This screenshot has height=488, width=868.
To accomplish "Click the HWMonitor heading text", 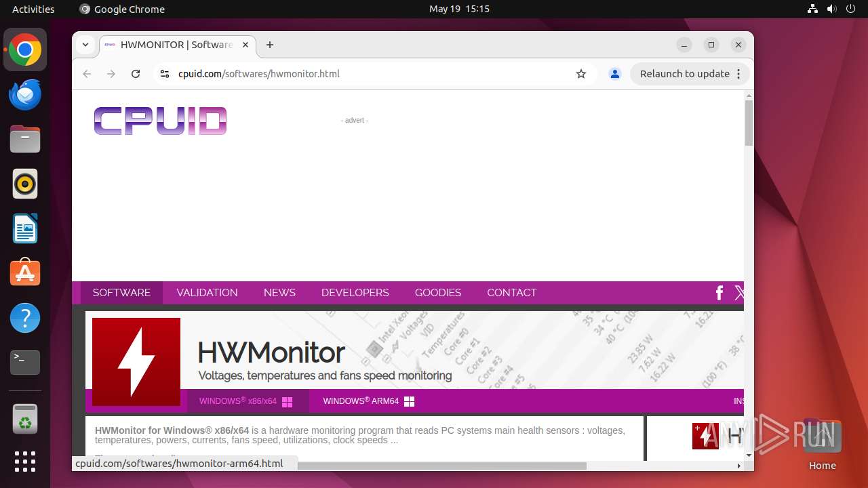I will click(x=271, y=352).
